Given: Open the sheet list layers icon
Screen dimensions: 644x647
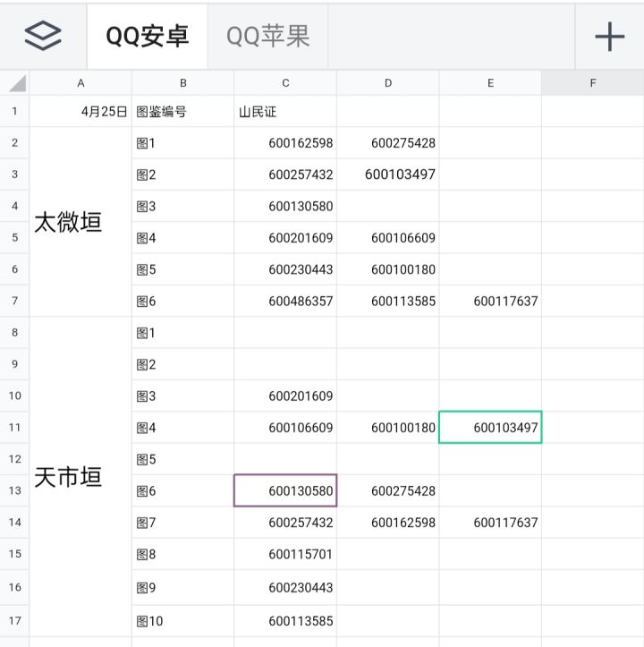Looking at the screenshot, I should 43,36.
